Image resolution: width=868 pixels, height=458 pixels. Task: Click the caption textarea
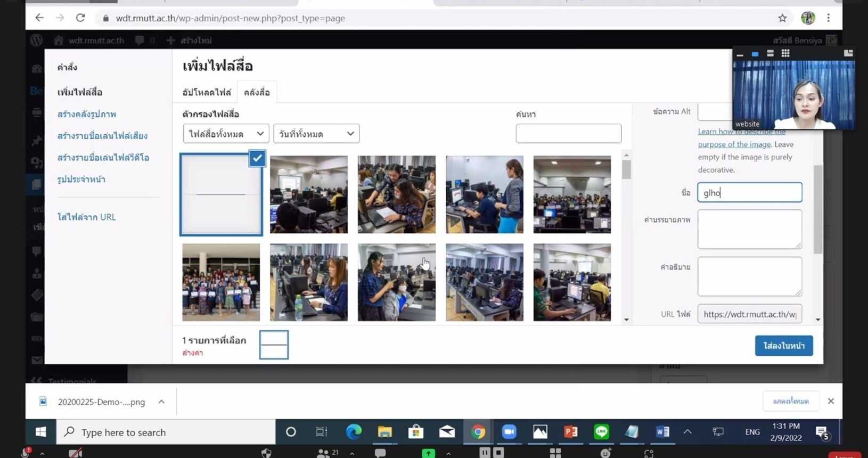coord(749,229)
